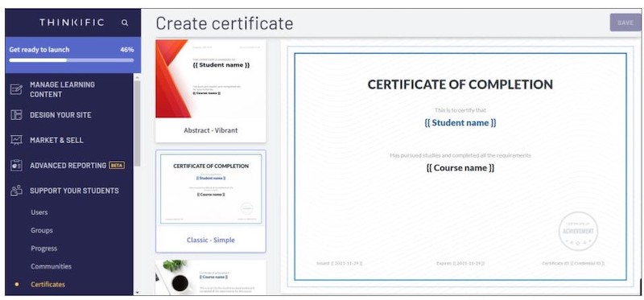644x300 pixels.
Task: Choose the Classic - Simple template thumbnail
Action: (x=211, y=189)
